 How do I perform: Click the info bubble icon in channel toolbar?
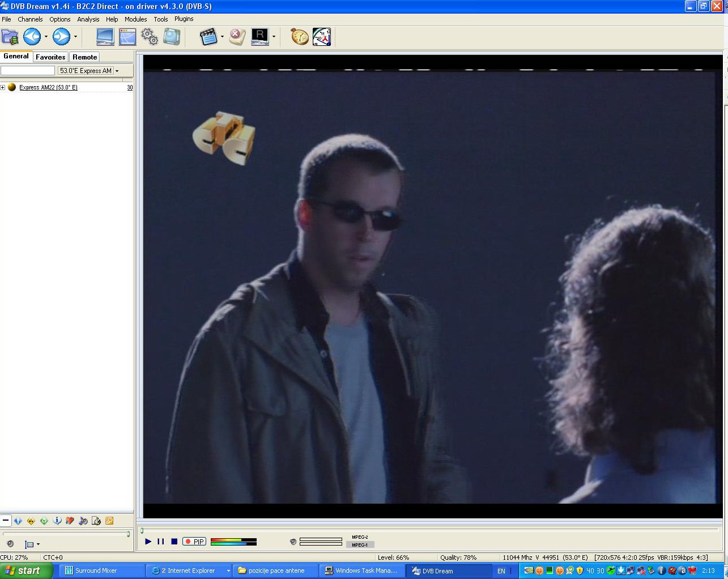57,521
